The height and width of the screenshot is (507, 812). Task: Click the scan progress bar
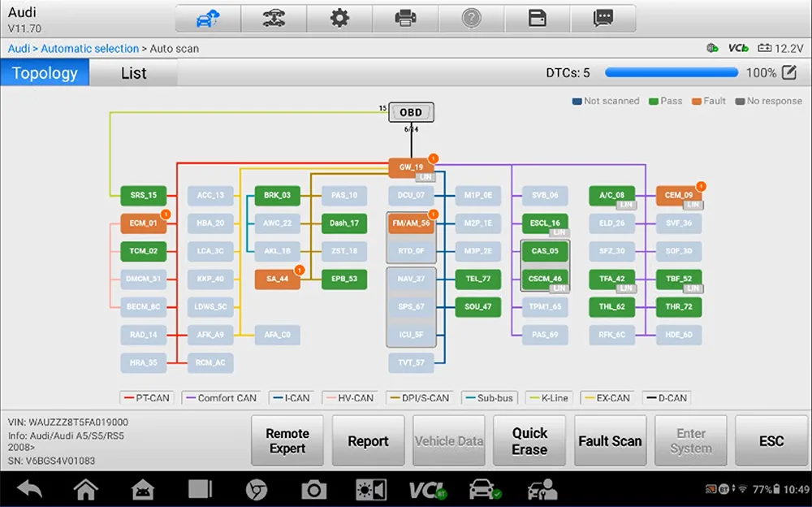pos(672,72)
